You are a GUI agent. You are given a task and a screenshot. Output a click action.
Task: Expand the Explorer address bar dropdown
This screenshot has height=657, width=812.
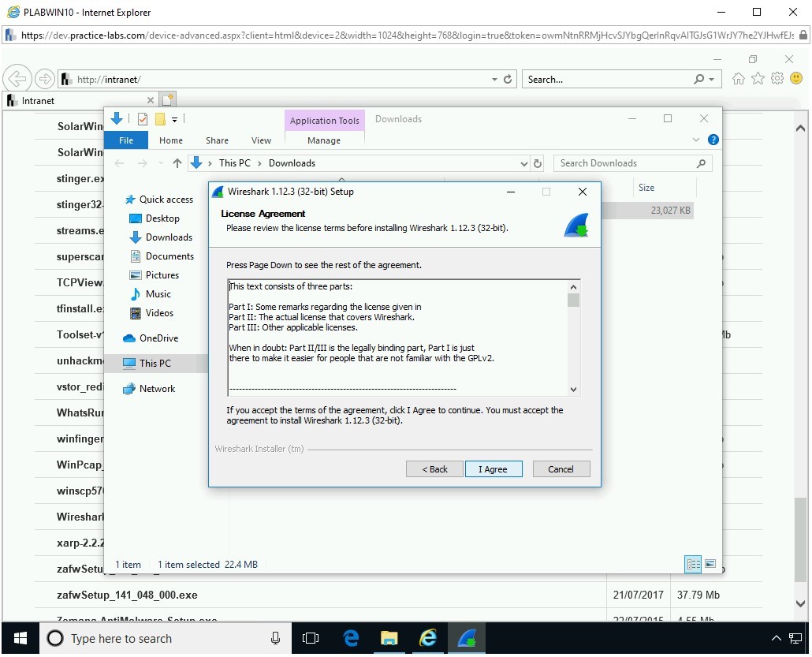(524, 163)
